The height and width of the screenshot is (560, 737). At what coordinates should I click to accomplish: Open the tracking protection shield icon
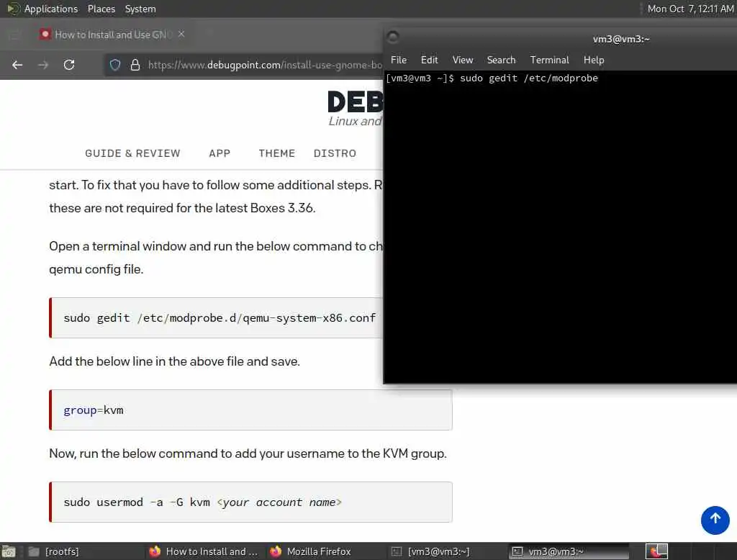click(115, 65)
